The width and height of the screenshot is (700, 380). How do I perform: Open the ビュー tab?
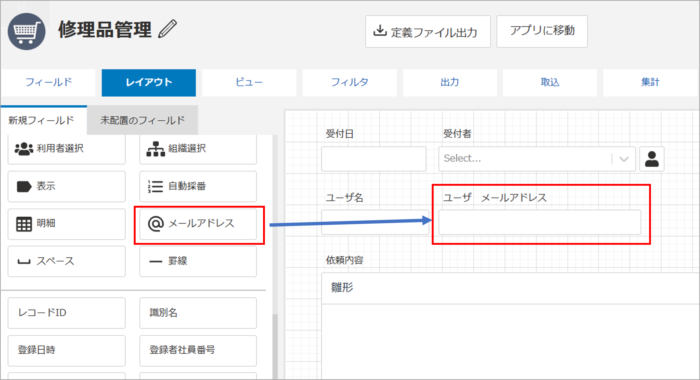click(249, 83)
